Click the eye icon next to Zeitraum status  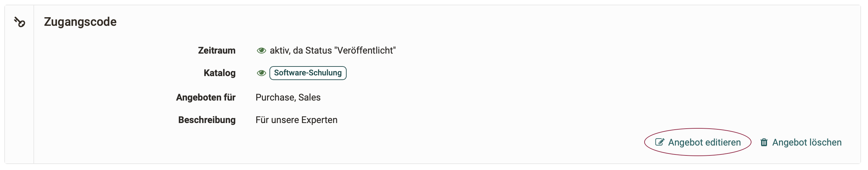(x=261, y=51)
